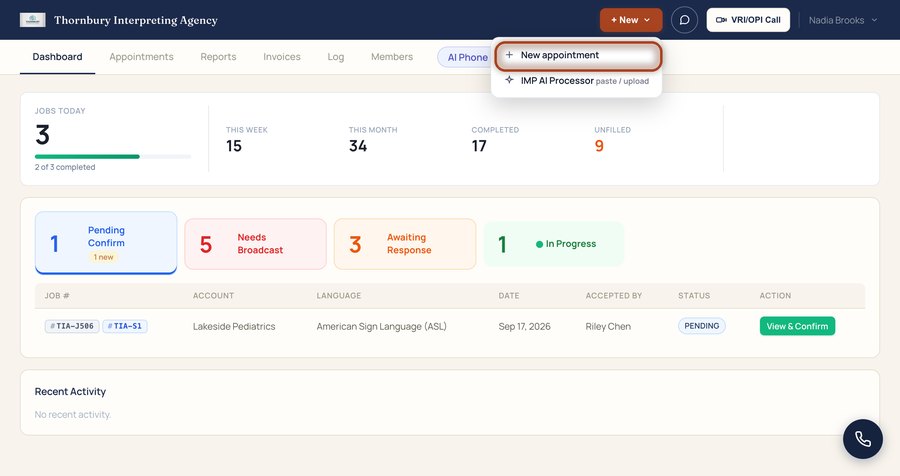Click the chevron next to Nadia Brooks
This screenshot has height=476, width=900.
click(874, 20)
